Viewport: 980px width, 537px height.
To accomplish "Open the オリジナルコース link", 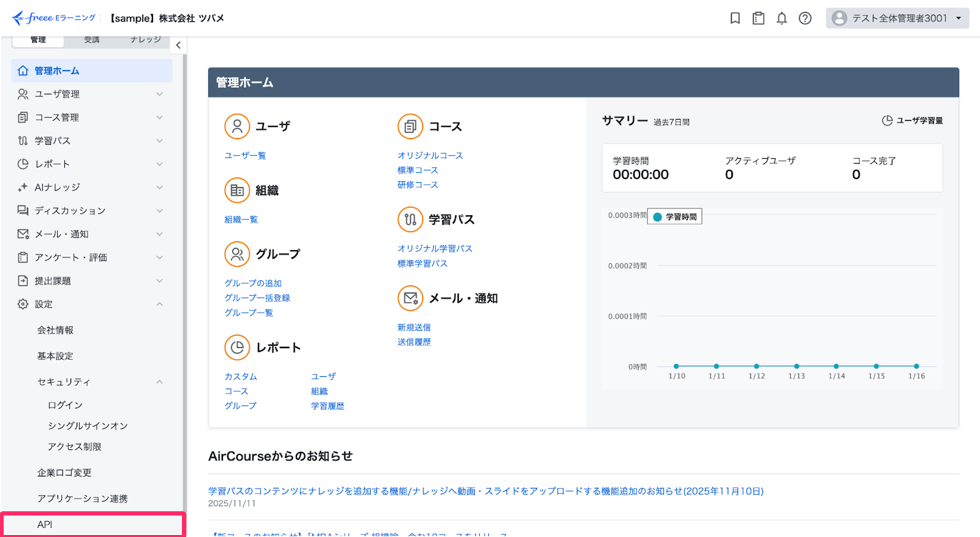I will click(x=430, y=156).
